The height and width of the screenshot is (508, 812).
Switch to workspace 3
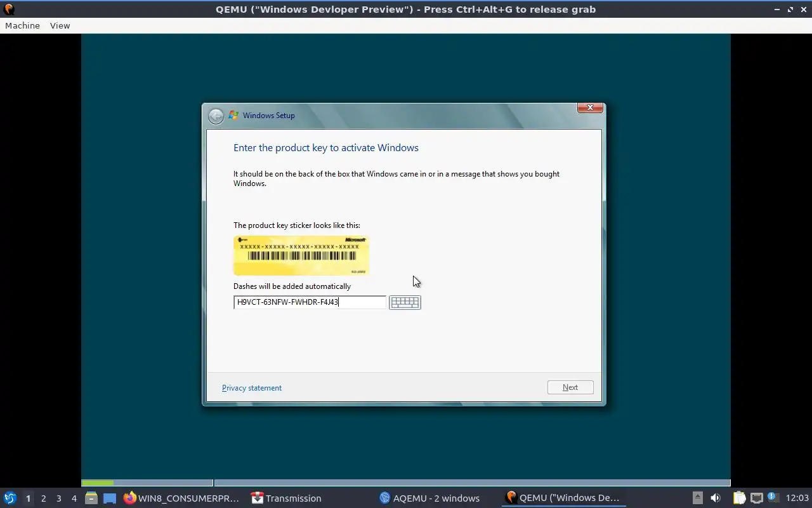[58, 498]
